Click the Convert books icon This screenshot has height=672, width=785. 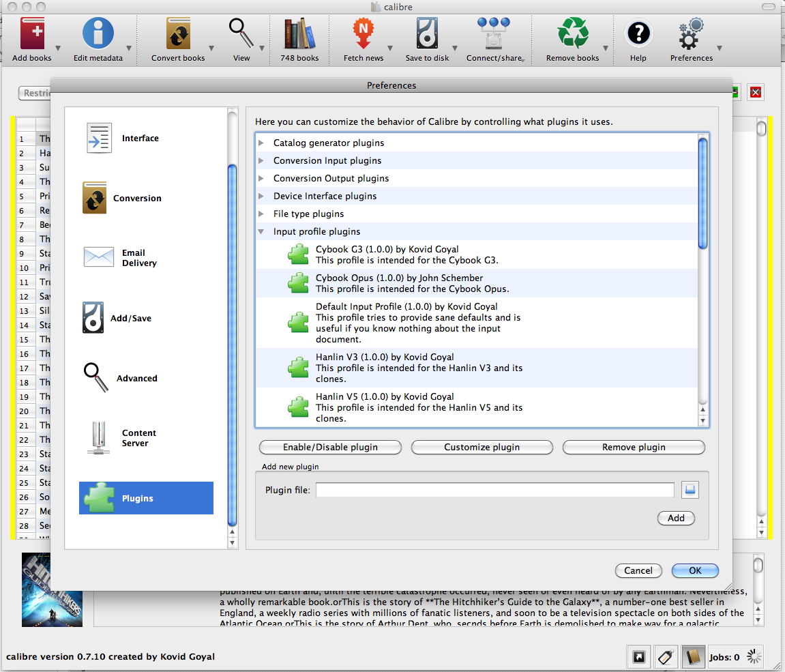pos(178,33)
